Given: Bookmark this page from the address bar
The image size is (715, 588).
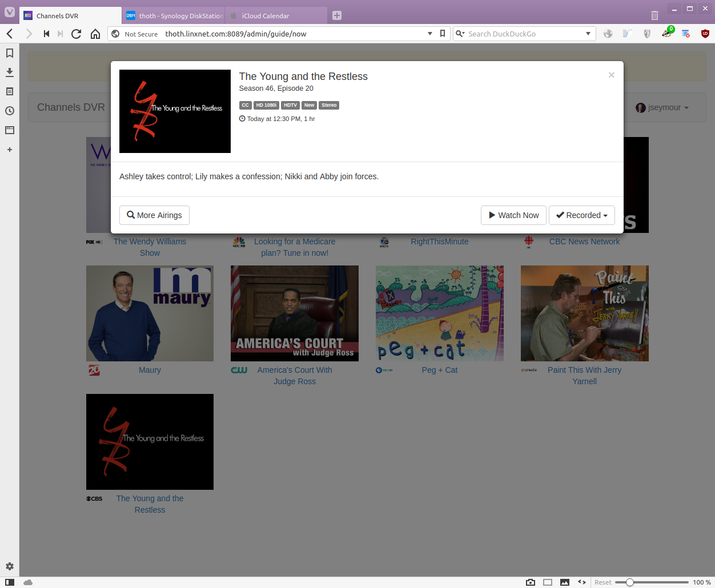Looking at the screenshot, I should point(442,34).
